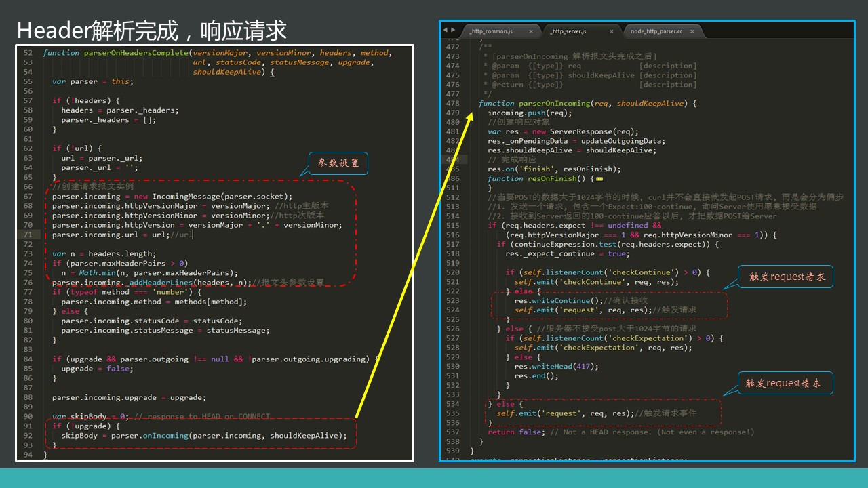
Task: Click 'skipBody = parser.onIncoming(...)' line
Action: click(203, 436)
